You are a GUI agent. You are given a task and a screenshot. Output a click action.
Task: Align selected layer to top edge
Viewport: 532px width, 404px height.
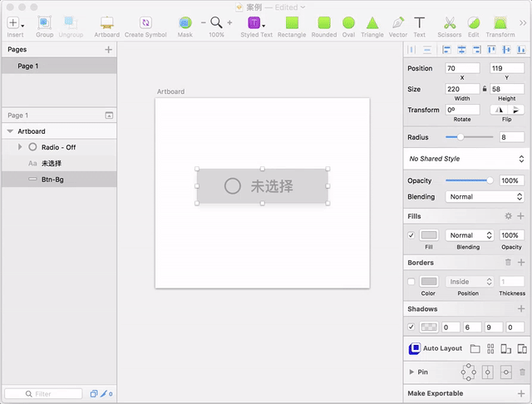tap(491, 50)
